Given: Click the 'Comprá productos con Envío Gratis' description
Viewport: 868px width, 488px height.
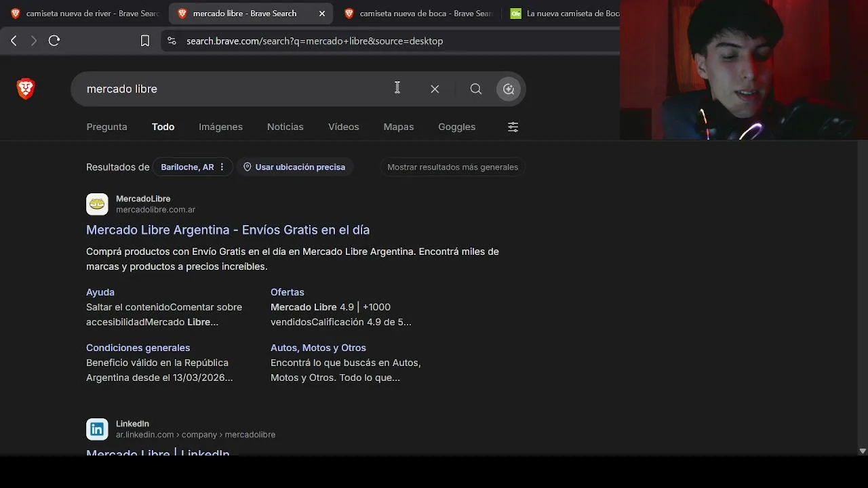Looking at the screenshot, I should pos(292,259).
